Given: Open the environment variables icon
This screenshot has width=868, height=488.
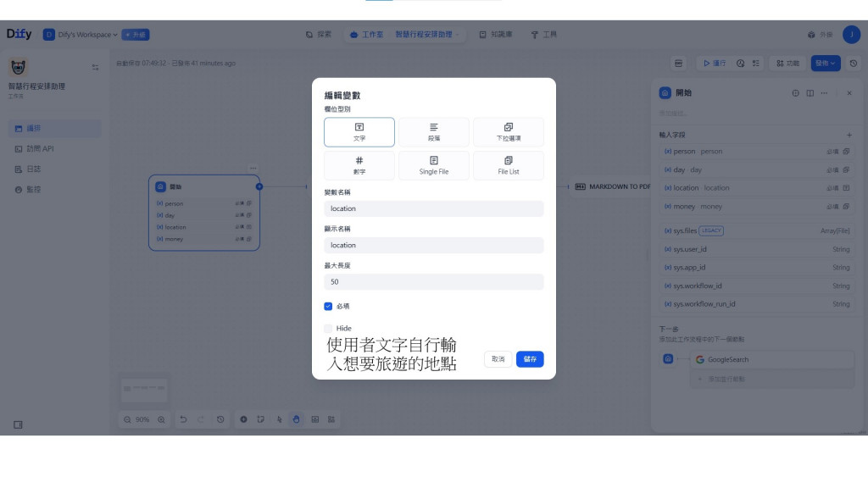Looking at the screenshot, I should 678,63.
